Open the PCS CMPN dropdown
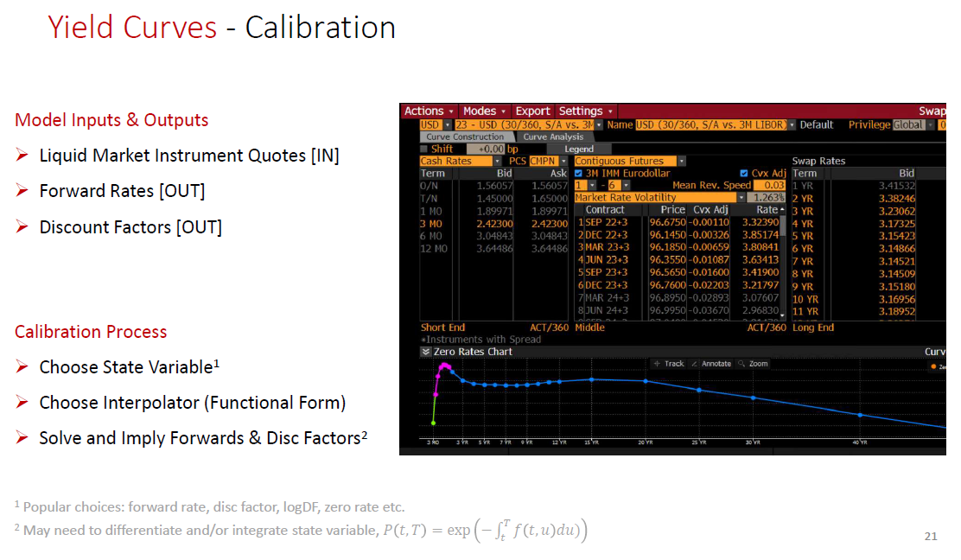Screen dimensions: 961x560 coord(563,161)
